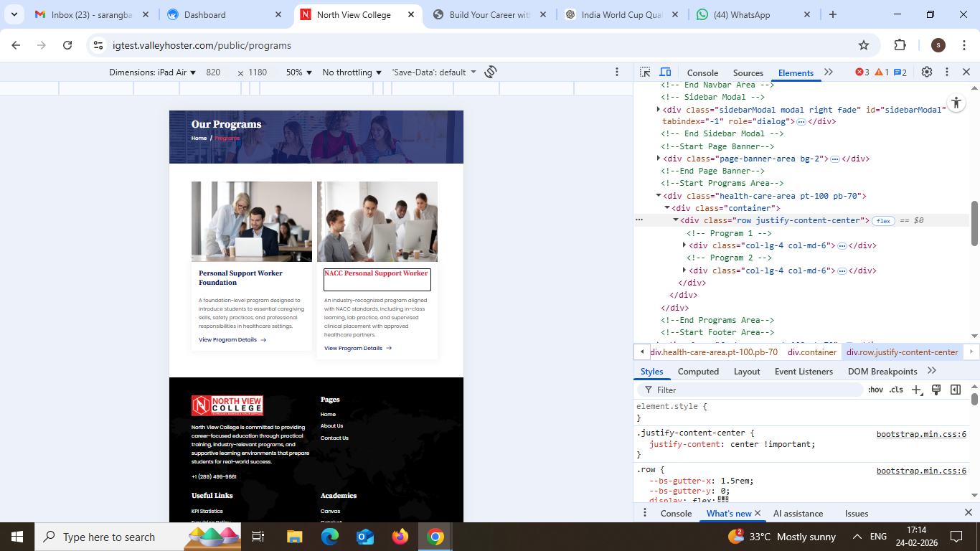Click About Us footer link
The image size is (980, 551).
331,425
